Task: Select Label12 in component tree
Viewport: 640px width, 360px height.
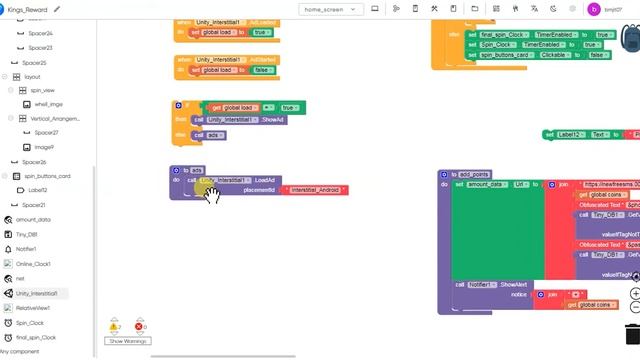Action: point(38,190)
